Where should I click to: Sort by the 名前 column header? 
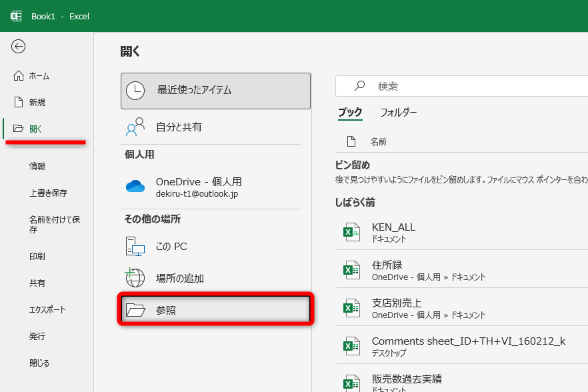click(x=379, y=142)
